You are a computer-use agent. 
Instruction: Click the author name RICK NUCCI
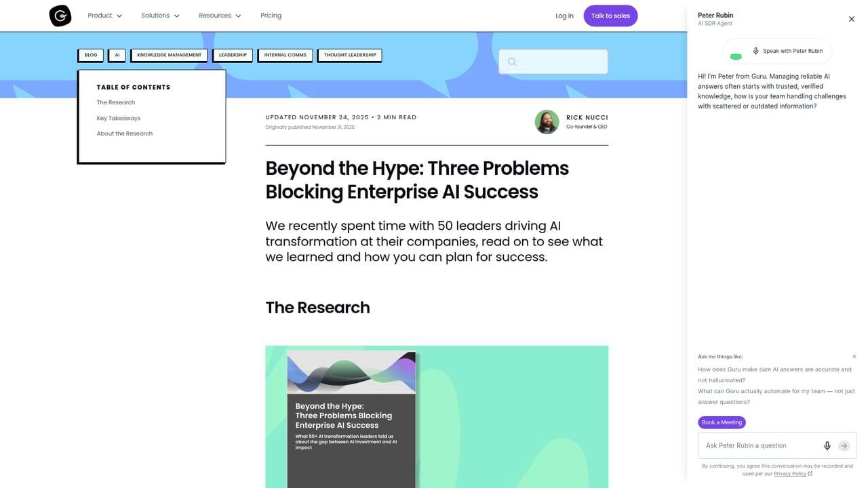coord(587,117)
